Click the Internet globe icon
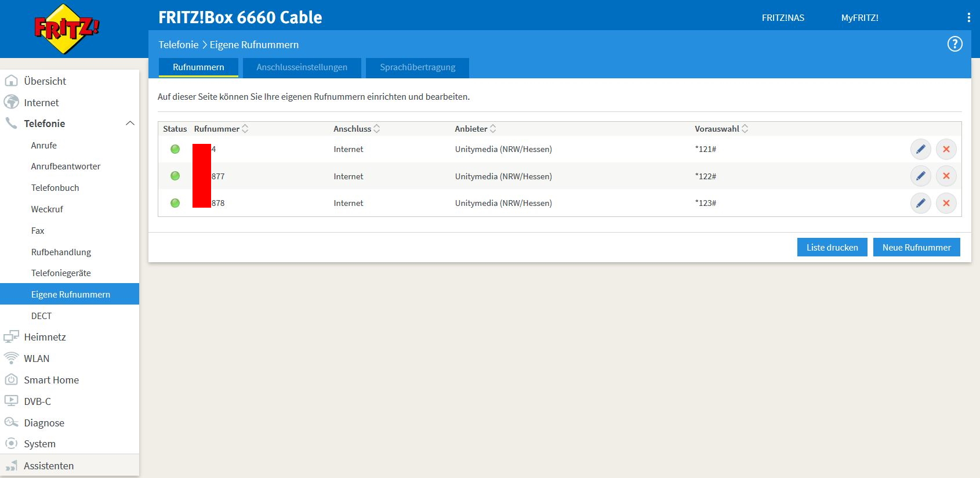 pos(11,102)
